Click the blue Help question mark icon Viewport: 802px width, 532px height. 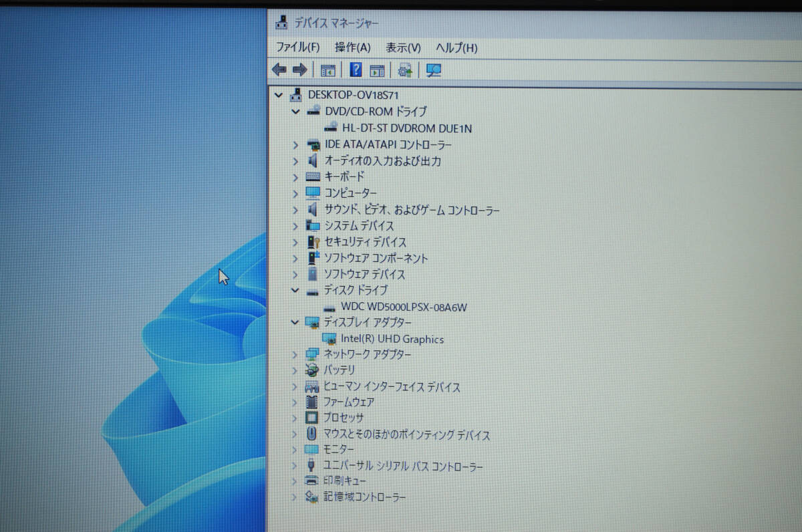click(x=356, y=70)
